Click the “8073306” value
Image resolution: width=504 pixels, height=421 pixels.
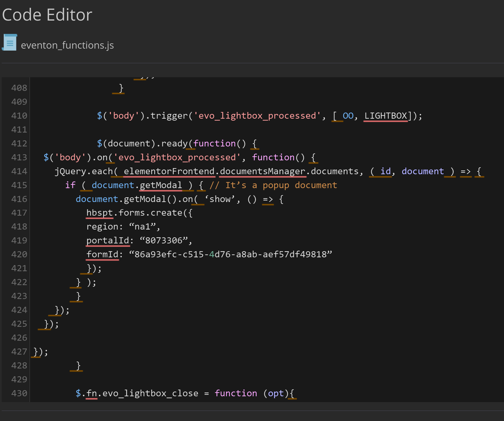coord(164,240)
